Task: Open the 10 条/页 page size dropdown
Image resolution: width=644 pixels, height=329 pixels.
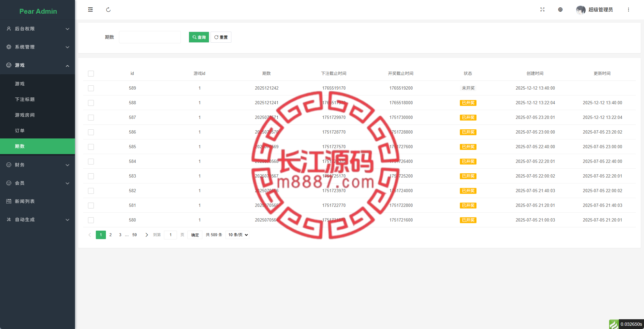Action: click(238, 235)
